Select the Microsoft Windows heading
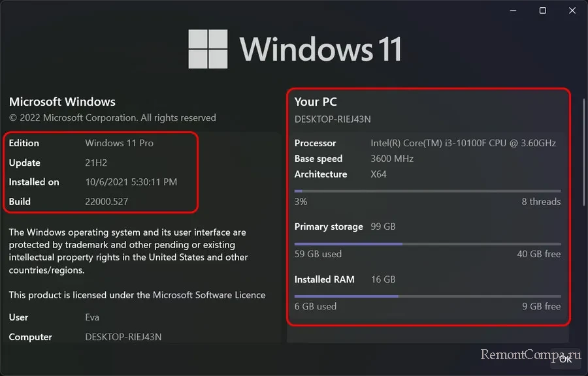588x376 pixels. point(62,102)
